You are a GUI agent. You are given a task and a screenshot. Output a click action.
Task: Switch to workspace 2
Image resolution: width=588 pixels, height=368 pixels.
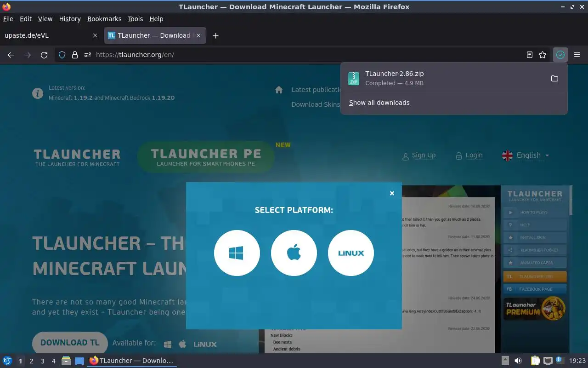pyautogui.click(x=31, y=361)
